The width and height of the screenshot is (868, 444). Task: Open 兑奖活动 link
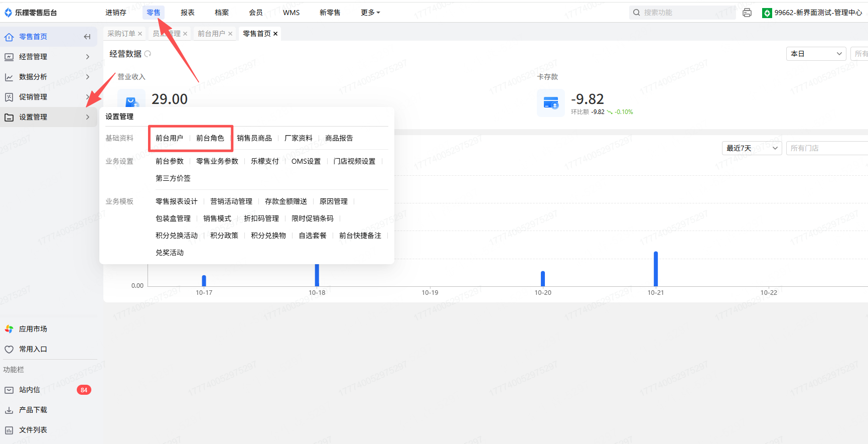[x=170, y=253]
